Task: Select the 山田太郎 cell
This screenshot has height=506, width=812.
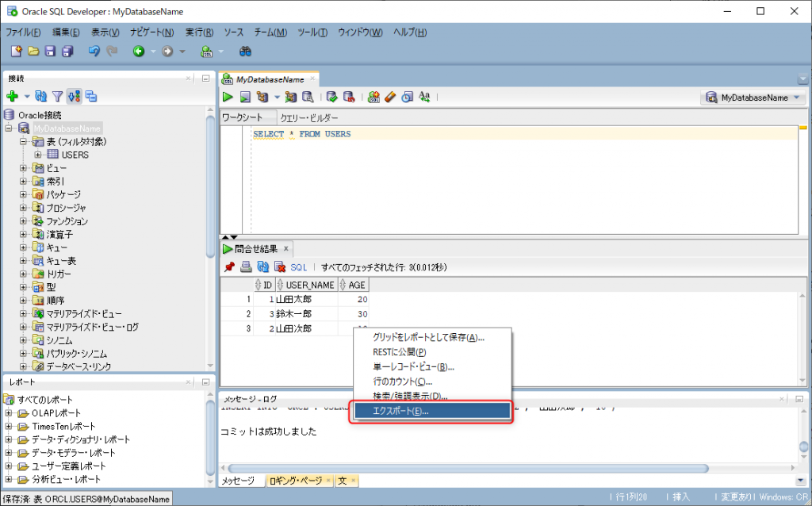Action: (x=307, y=299)
